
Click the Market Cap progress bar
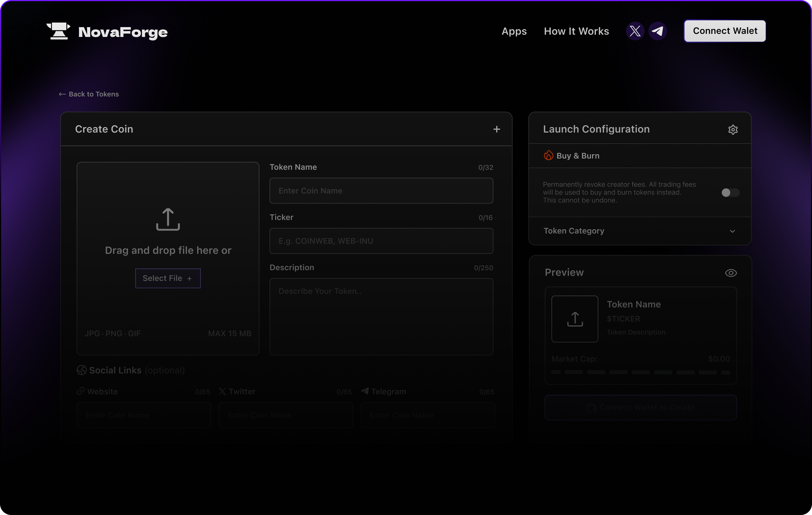click(x=641, y=372)
